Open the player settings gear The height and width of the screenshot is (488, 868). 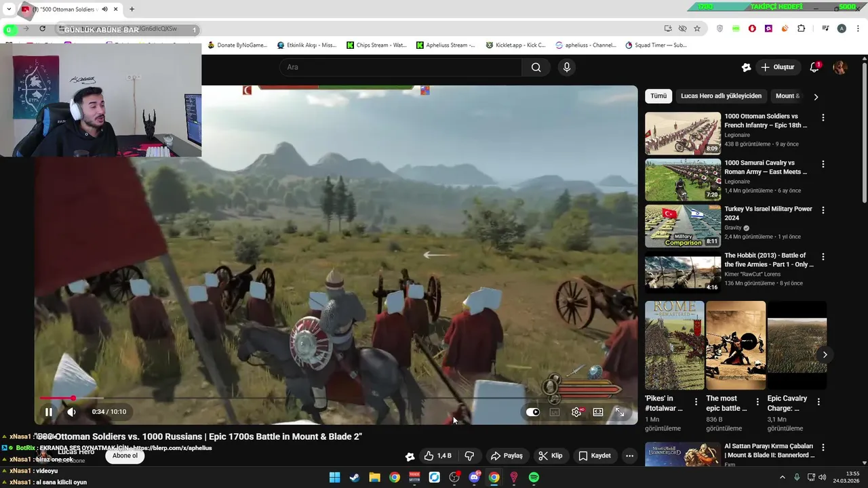pos(576,412)
